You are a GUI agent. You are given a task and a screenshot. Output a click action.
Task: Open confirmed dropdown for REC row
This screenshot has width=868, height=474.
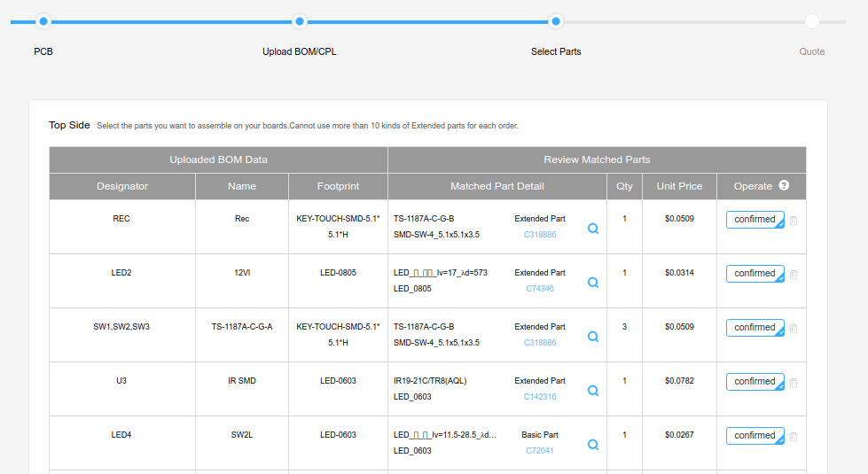point(755,220)
